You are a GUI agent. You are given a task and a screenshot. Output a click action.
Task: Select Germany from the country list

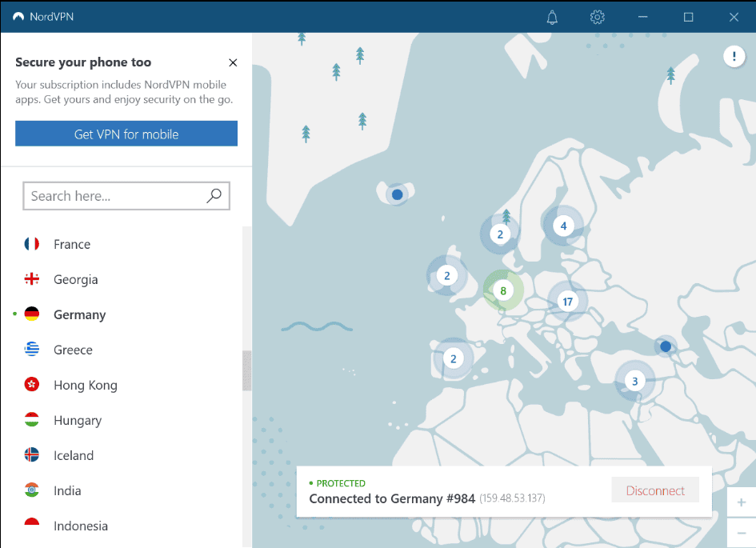79,314
